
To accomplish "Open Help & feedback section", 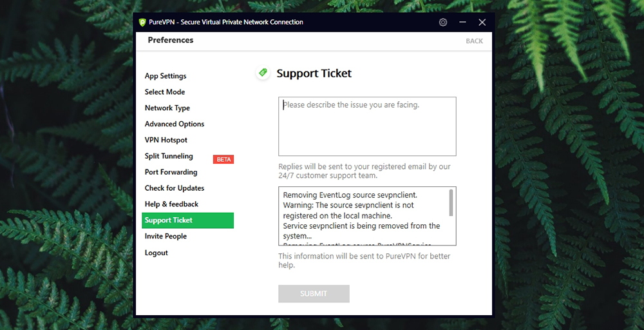I will tap(172, 204).
